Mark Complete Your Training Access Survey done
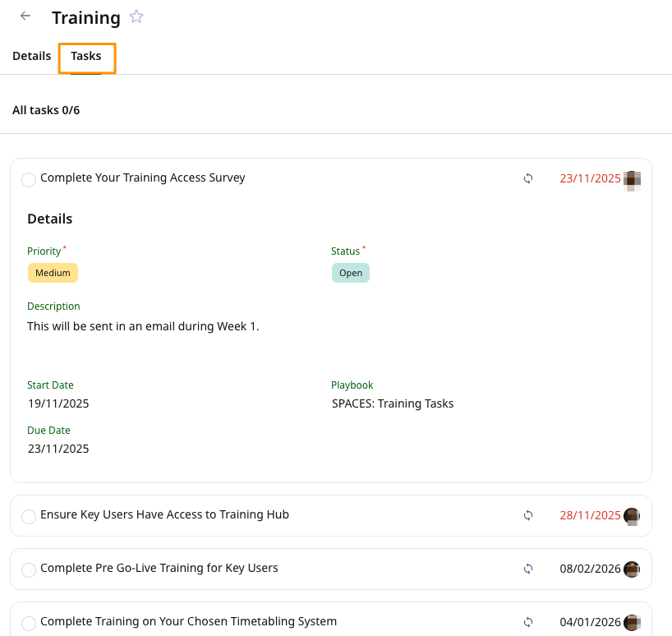Viewport: 672px width, 636px height. (x=29, y=180)
